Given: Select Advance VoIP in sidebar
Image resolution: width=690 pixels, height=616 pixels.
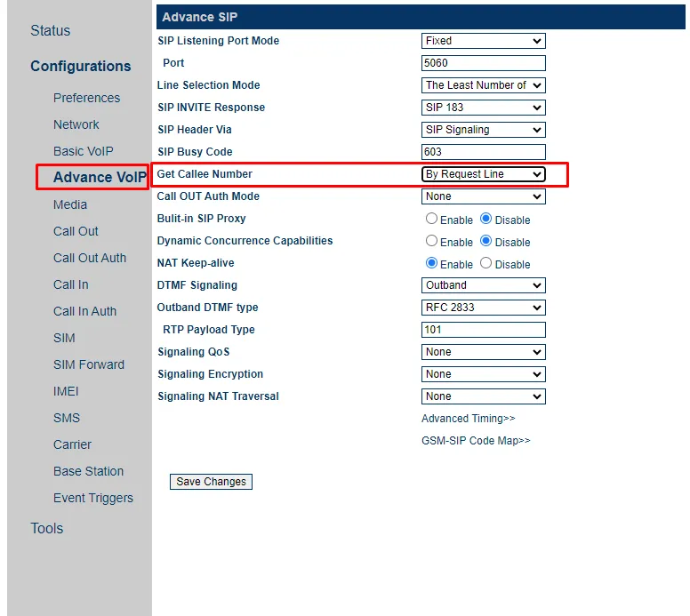Looking at the screenshot, I should 100,177.
